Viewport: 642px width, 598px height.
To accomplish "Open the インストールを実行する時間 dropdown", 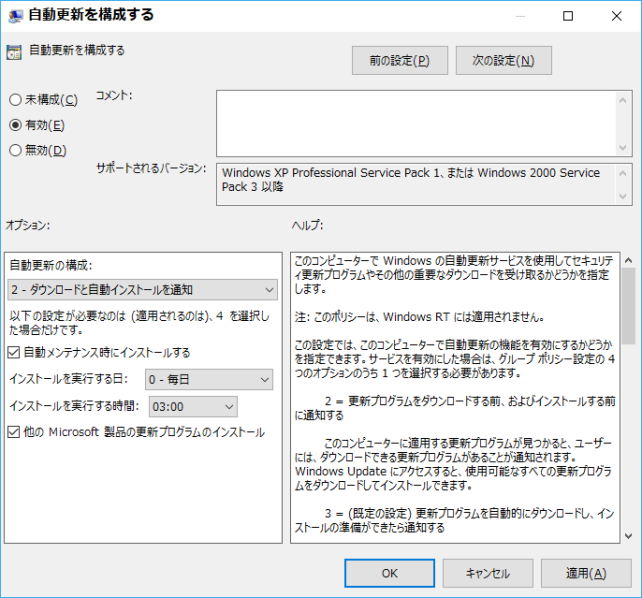I will click(193, 406).
